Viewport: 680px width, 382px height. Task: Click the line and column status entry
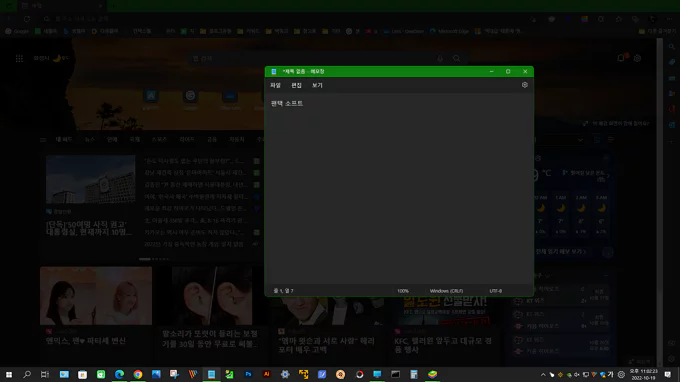(x=283, y=291)
